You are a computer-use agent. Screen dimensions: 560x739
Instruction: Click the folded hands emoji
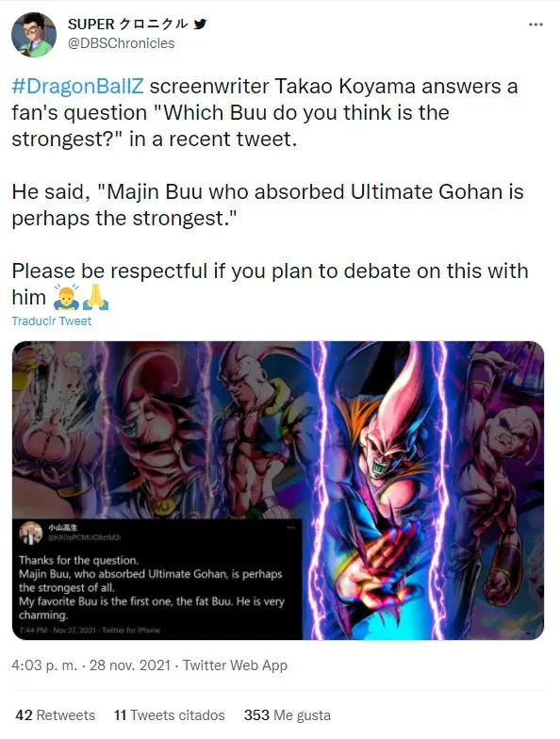coord(96,298)
